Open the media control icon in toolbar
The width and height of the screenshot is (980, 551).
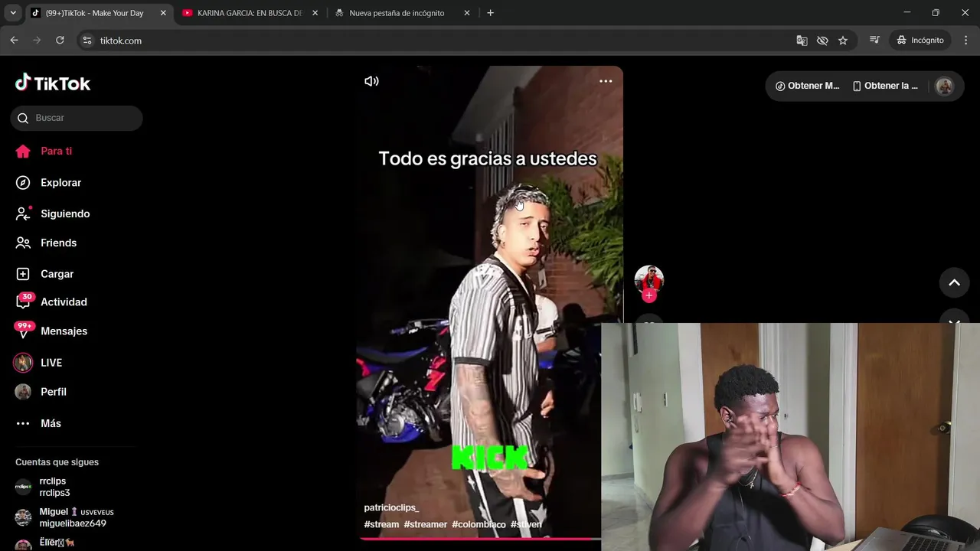pos(874,40)
